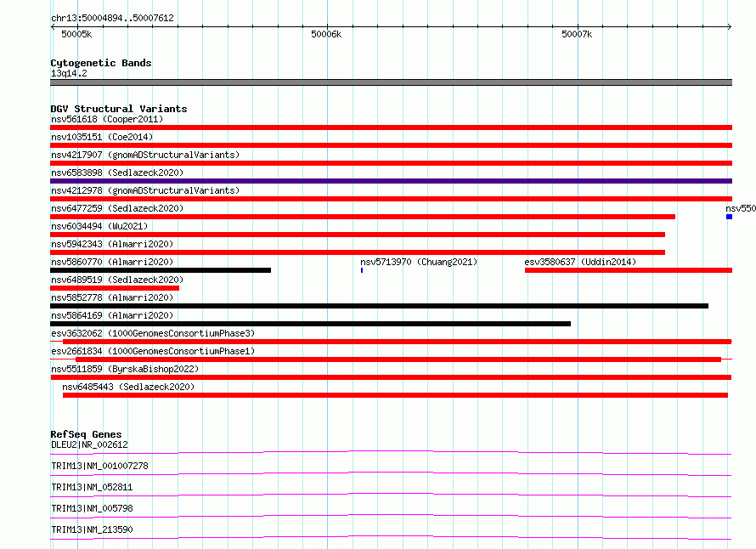The height and width of the screenshot is (549, 756).
Task: Click the nsv6477259 (Sedlazeck2020) label
Action: pyautogui.click(x=117, y=208)
